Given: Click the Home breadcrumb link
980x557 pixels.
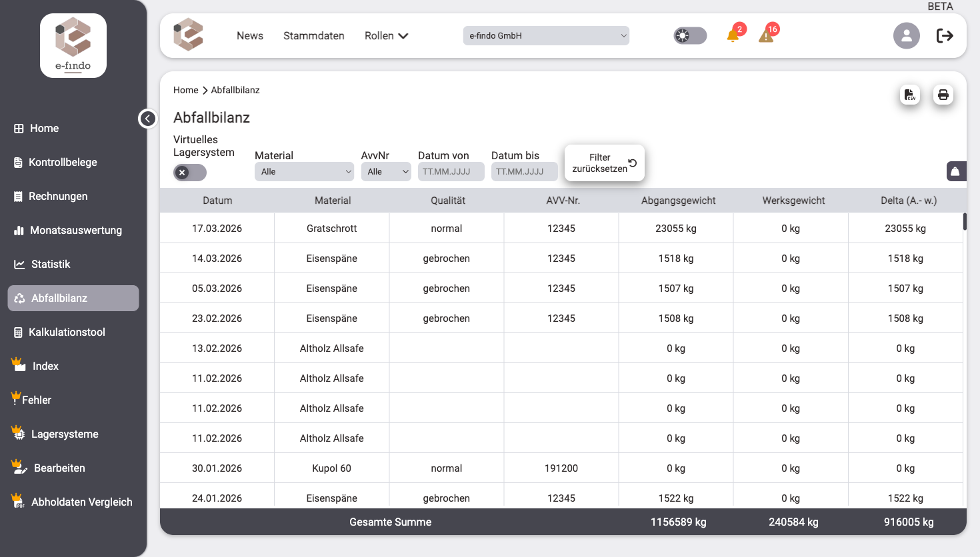Looking at the screenshot, I should coord(185,90).
